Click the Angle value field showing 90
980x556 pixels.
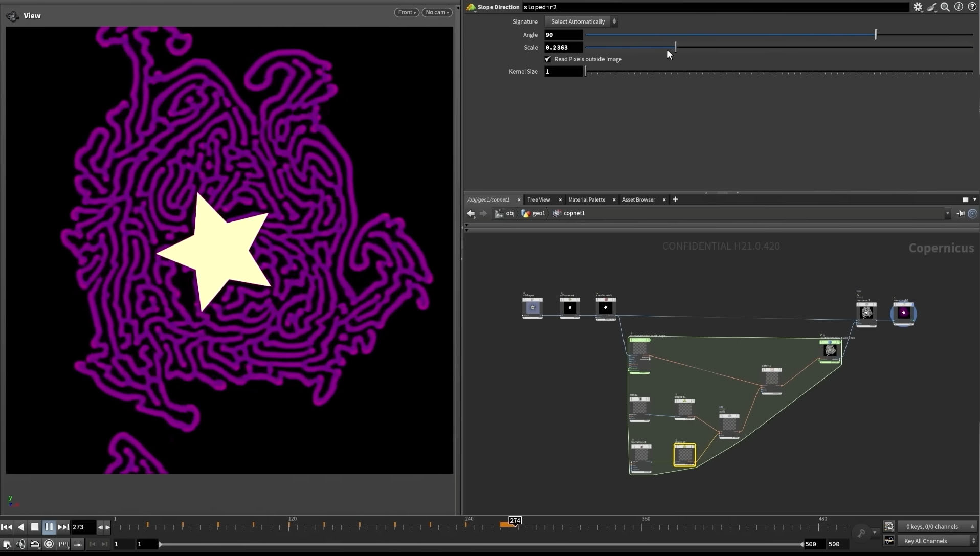click(563, 35)
